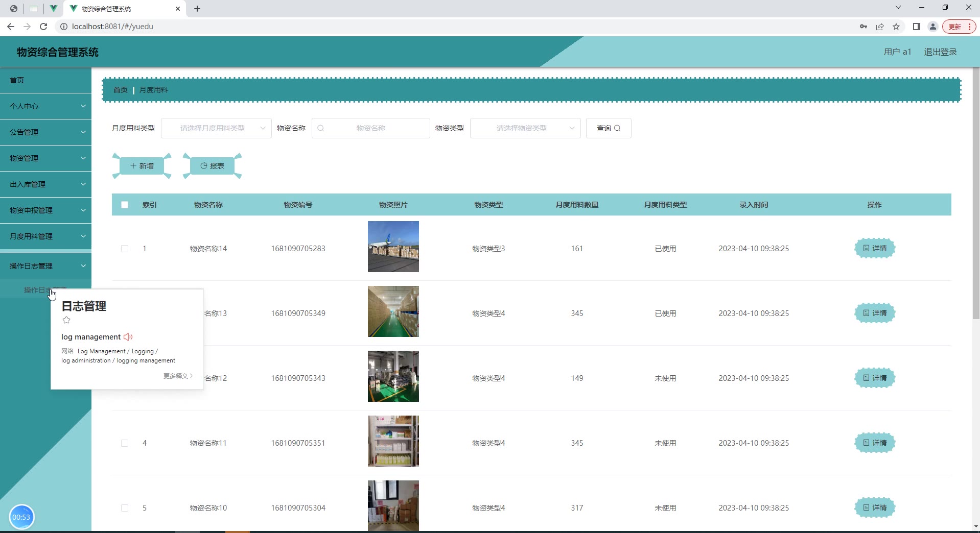The image size is (980, 533).
Task: Click the speaker pronunciation icon
Action: pyautogui.click(x=128, y=337)
